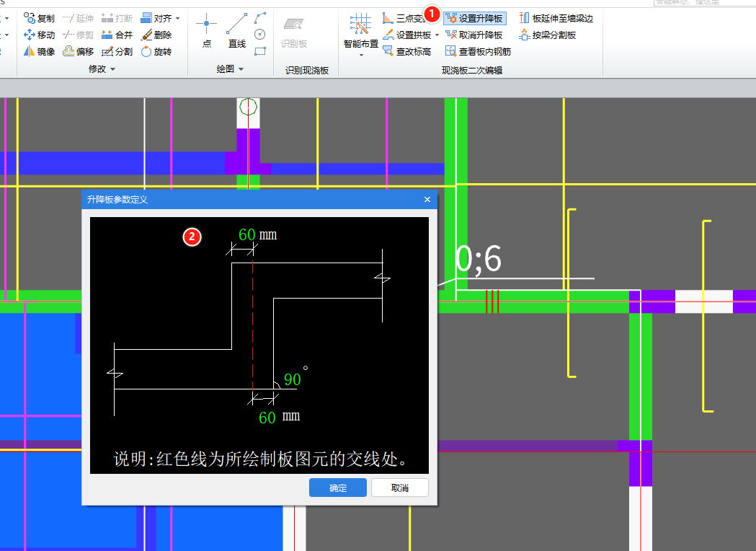Image resolution: width=756 pixels, height=551 pixels.
Task: Click the 对齐 align tool
Action: tap(156, 18)
